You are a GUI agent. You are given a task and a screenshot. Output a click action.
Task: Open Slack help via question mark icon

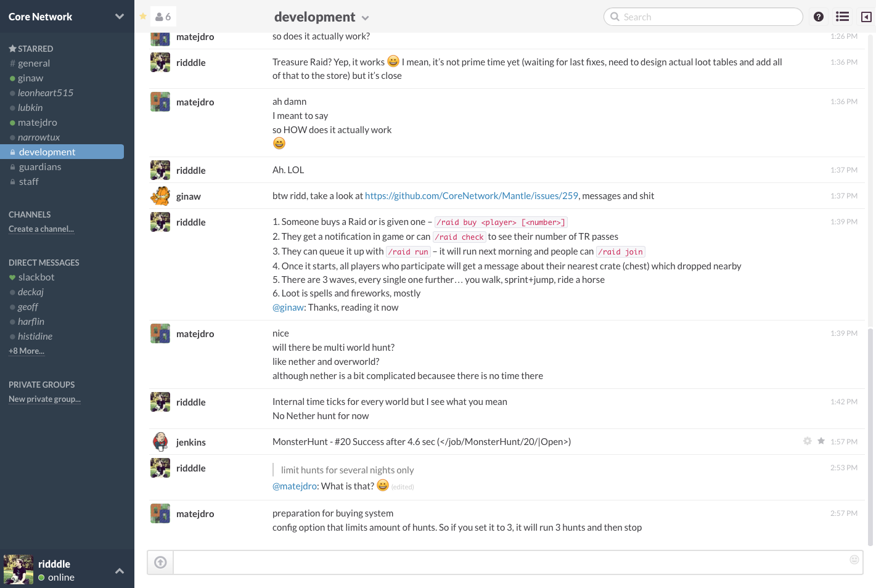pyautogui.click(x=819, y=17)
